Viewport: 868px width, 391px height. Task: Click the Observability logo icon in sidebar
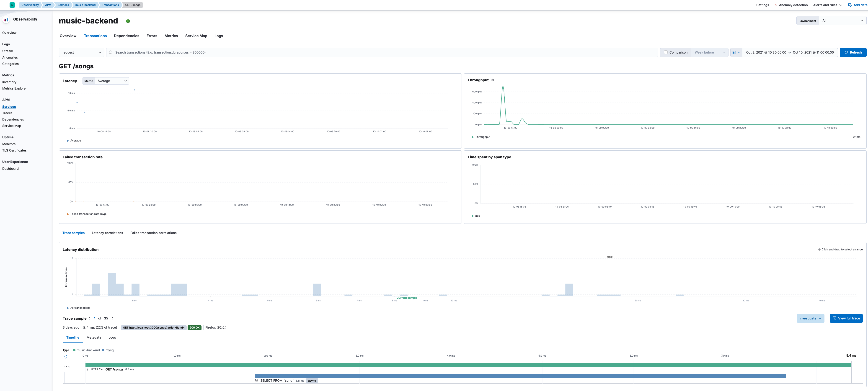6,20
